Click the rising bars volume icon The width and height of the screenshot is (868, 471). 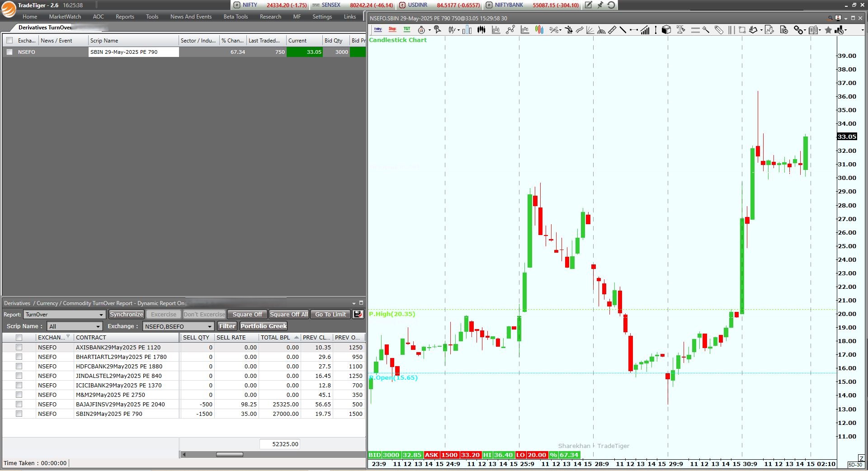645,30
